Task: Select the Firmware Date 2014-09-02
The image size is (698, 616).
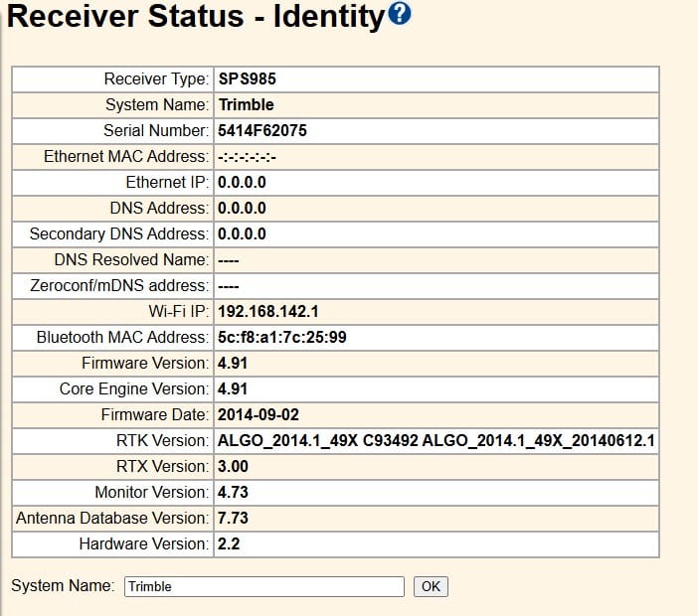Action: click(x=258, y=414)
